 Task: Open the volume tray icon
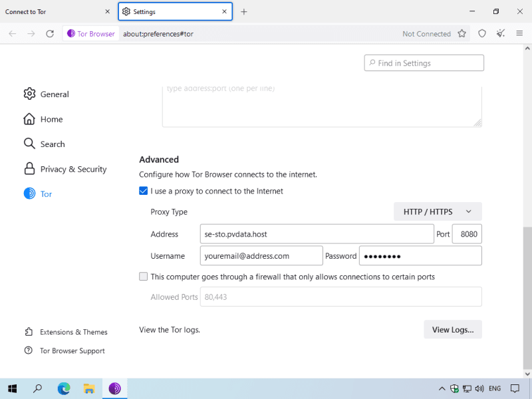click(x=479, y=388)
